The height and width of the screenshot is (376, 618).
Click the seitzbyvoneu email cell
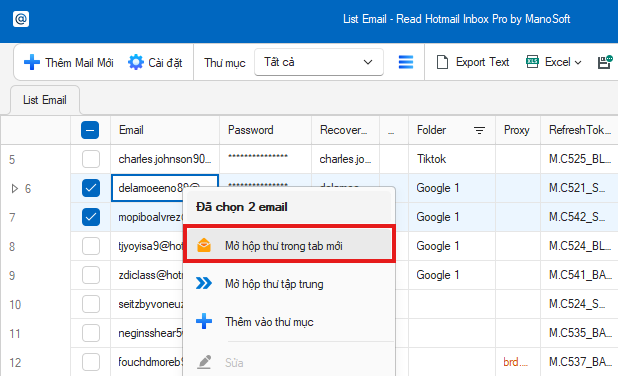[147, 304]
